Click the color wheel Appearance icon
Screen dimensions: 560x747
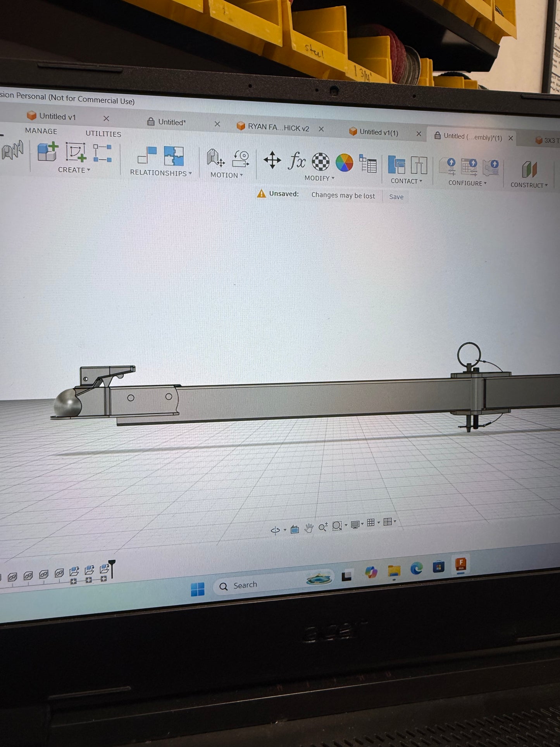point(345,162)
